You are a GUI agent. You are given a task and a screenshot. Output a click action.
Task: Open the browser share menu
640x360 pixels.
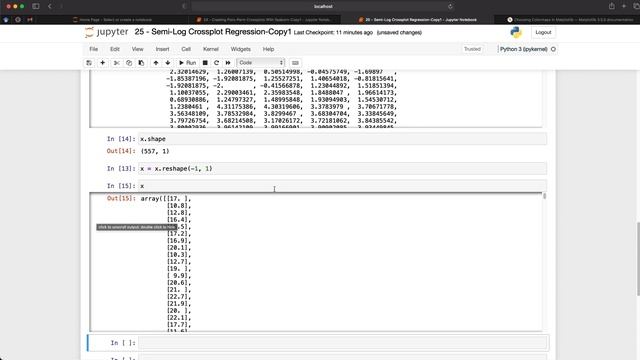click(x=611, y=6)
